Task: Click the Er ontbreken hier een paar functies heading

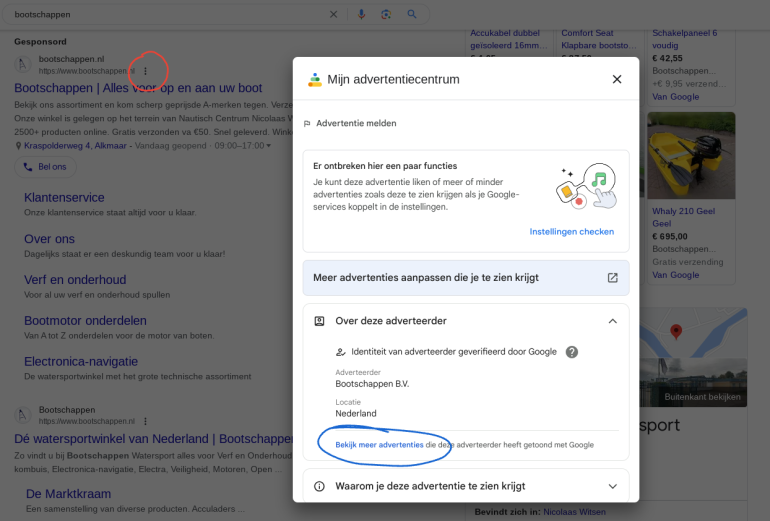Action: tap(385, 166)
